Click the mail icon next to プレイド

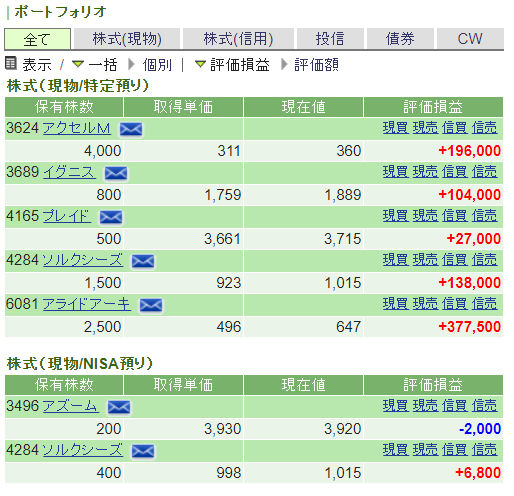111,217
